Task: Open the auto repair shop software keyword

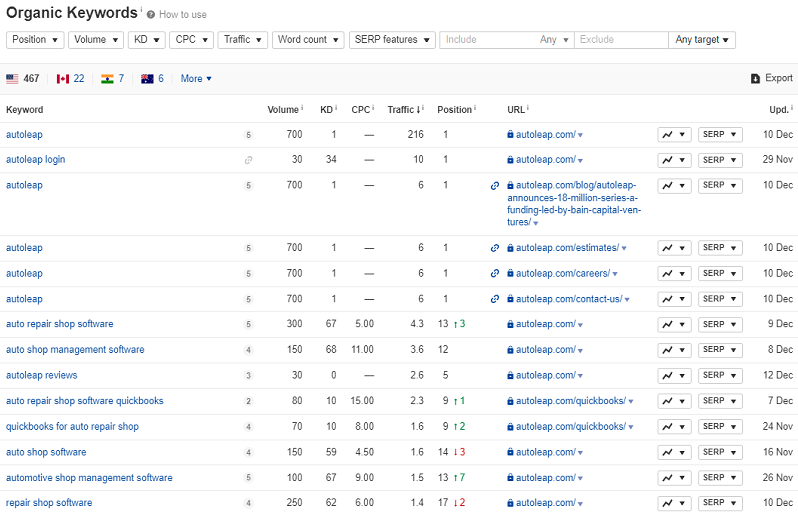Action: click(x=60, y=324)
